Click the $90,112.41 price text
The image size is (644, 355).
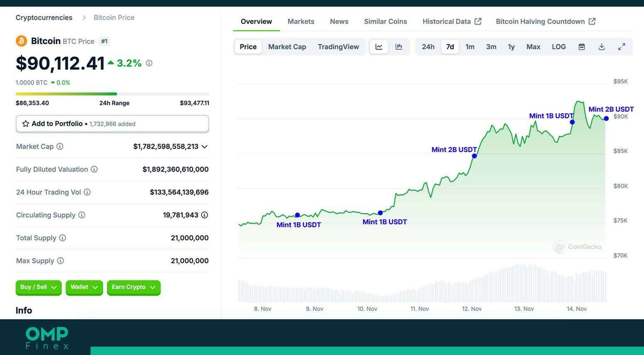tap(60, 63)
